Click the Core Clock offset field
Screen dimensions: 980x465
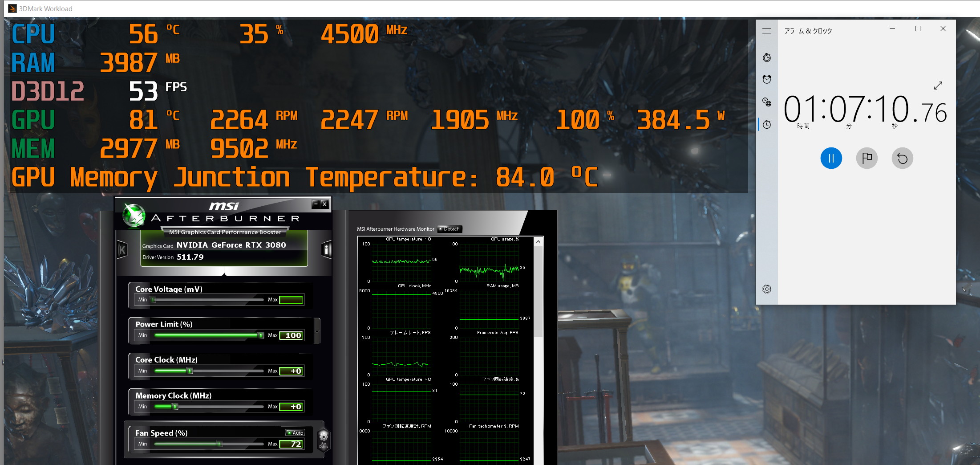tap(292, 371)
